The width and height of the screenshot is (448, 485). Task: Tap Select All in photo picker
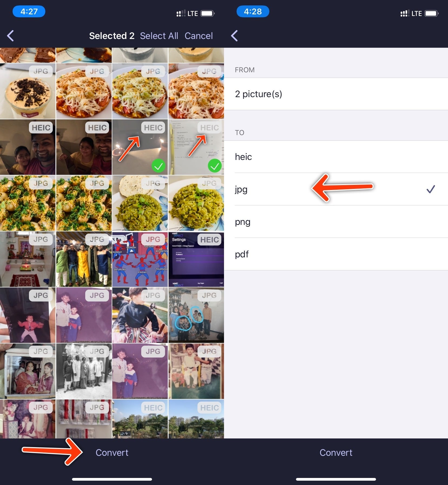(159, 36)
